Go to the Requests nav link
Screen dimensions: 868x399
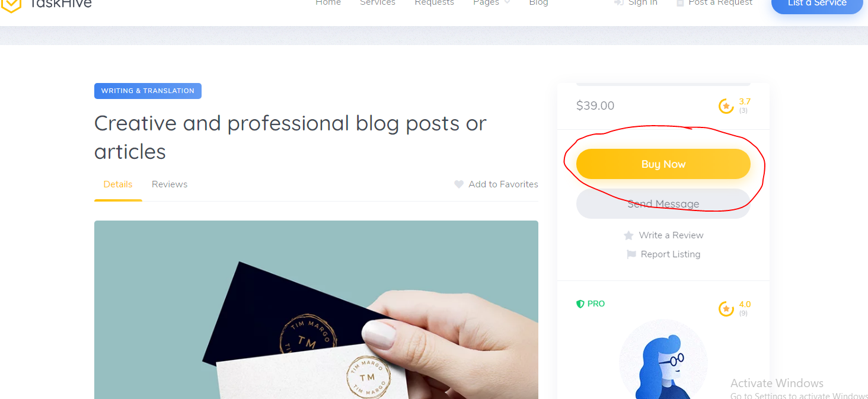[x=434, y=3]
